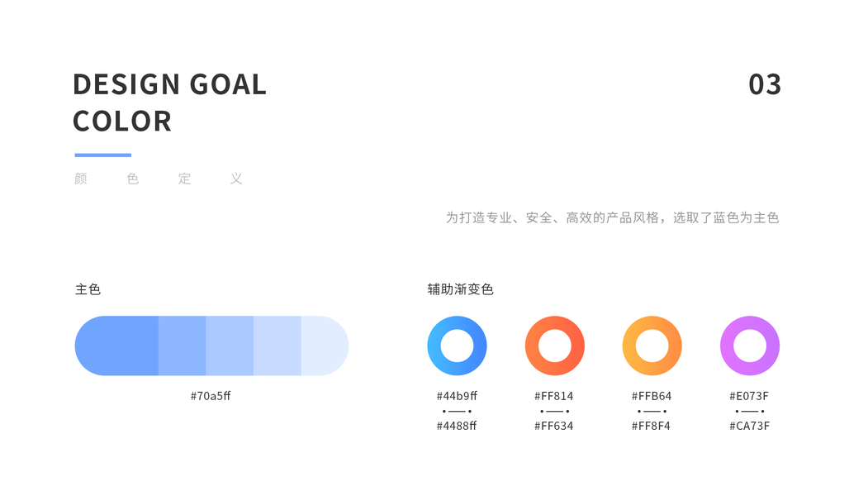The height and width of the screenshot is (496, 868).
Task: Select the fourth light blue swatch
Action: [x=277, y=346]
